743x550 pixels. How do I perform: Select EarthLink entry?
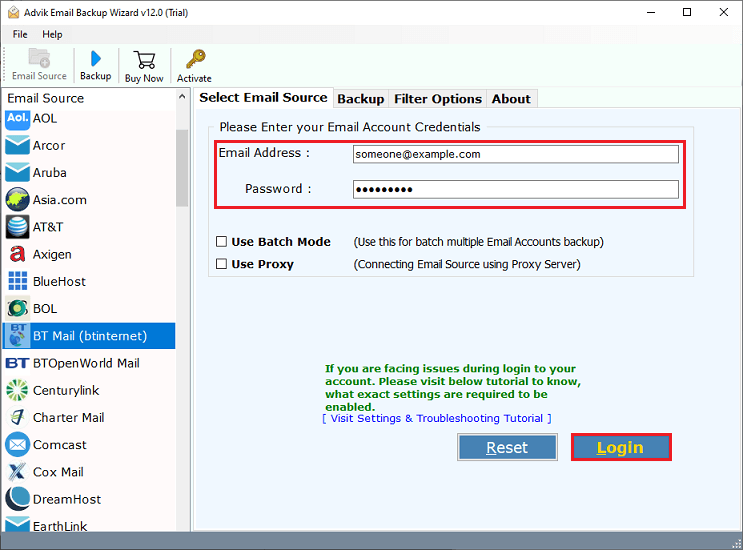tap(60, 526)
